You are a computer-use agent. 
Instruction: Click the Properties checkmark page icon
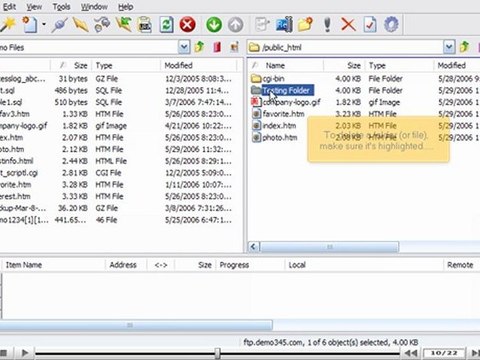pos(370,25)
